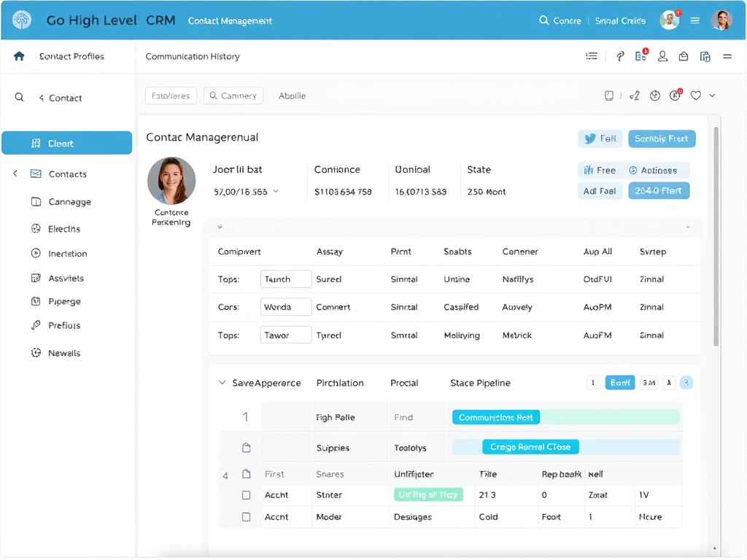Collapse the SaveApperence section chevron
The width and height of the screenshot is (747, 560).
[x=222, y=382]
